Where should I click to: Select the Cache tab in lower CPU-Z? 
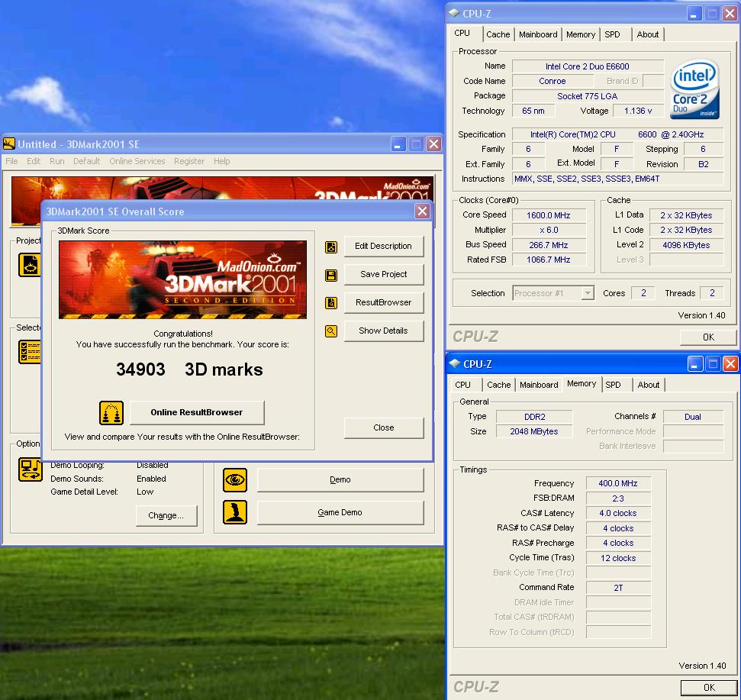[498, 385]
